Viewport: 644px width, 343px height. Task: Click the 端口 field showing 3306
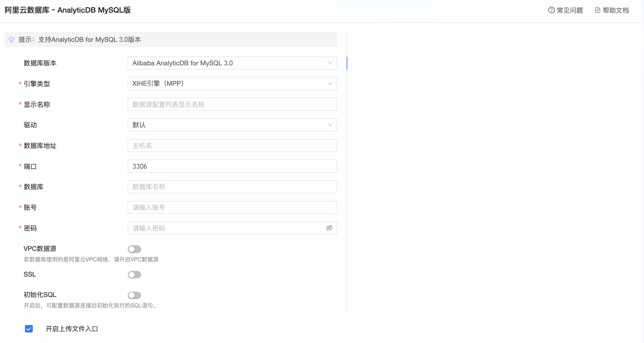[232, 166]
